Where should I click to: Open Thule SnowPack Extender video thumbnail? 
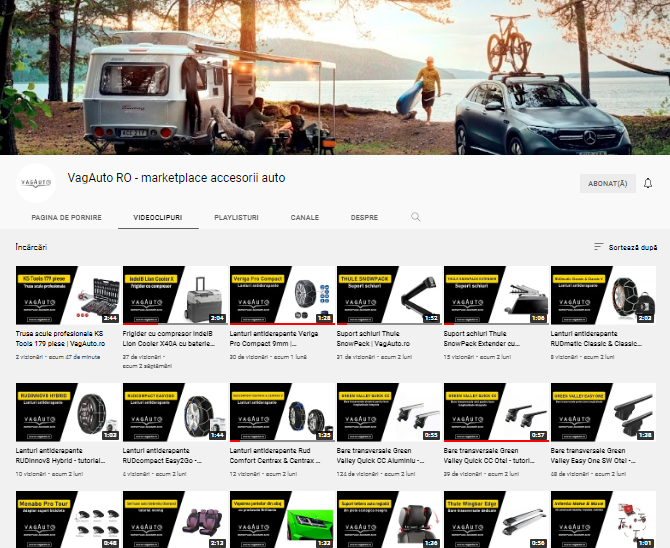point(496,295)
